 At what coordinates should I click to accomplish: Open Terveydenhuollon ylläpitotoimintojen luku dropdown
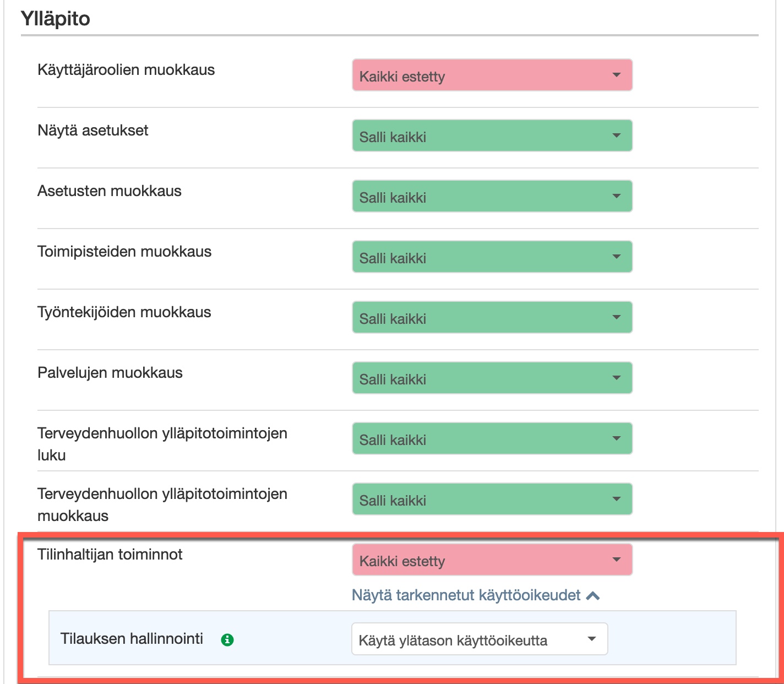pyautogui.click(x=492, y=439)
